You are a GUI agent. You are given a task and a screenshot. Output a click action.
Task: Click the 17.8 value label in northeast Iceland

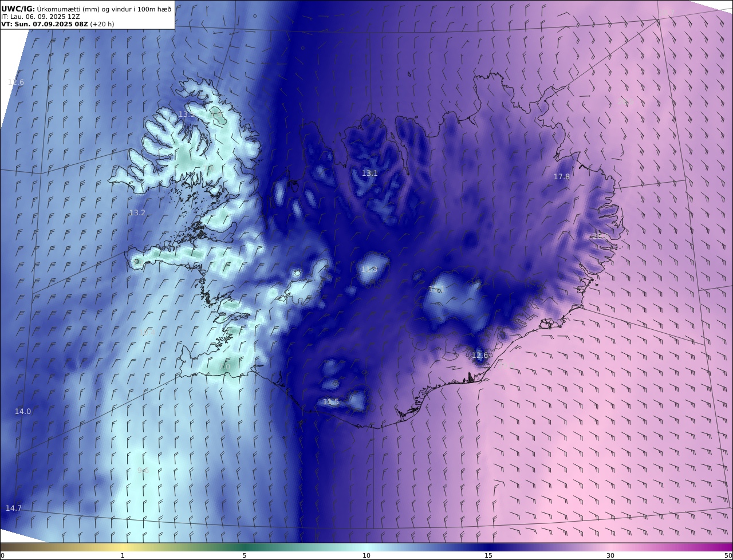562,177
